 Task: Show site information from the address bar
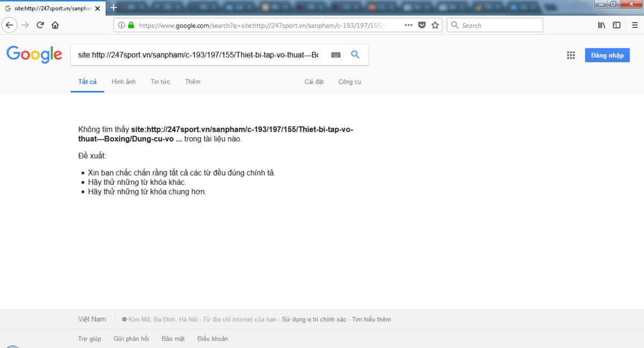pos(121,25)
